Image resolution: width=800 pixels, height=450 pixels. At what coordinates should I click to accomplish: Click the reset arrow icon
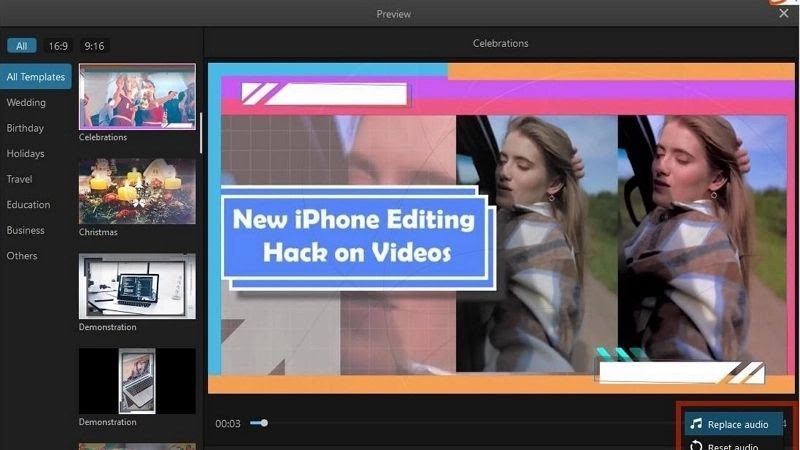click(696, 445)
